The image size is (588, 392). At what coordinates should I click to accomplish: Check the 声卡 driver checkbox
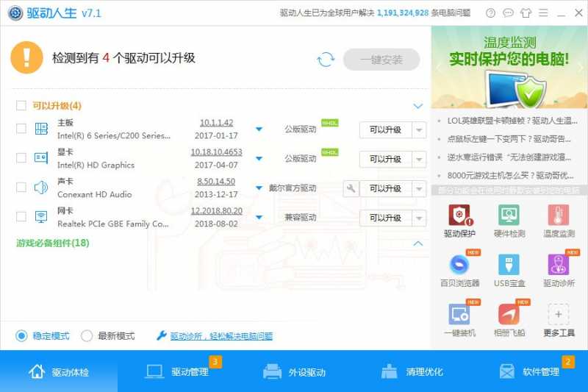point(21,188)
